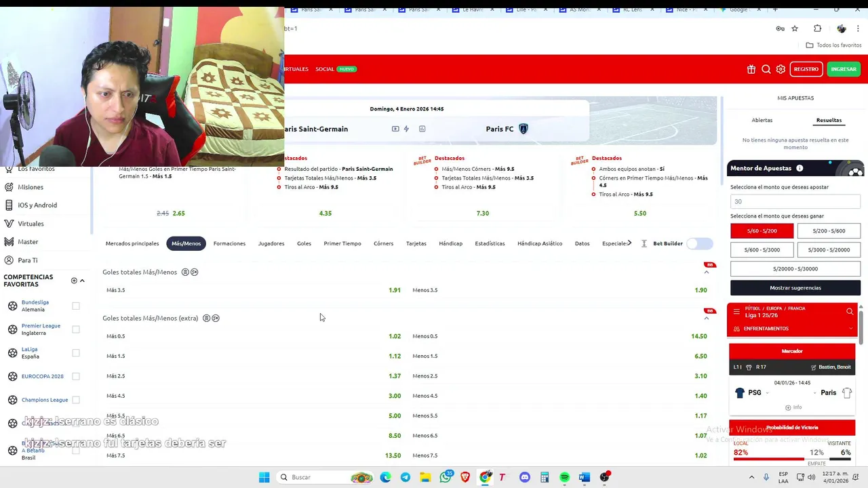Open WhatsApp from the taskbar
This screenshot has height=488, width=868.
[x=446, y=477]
